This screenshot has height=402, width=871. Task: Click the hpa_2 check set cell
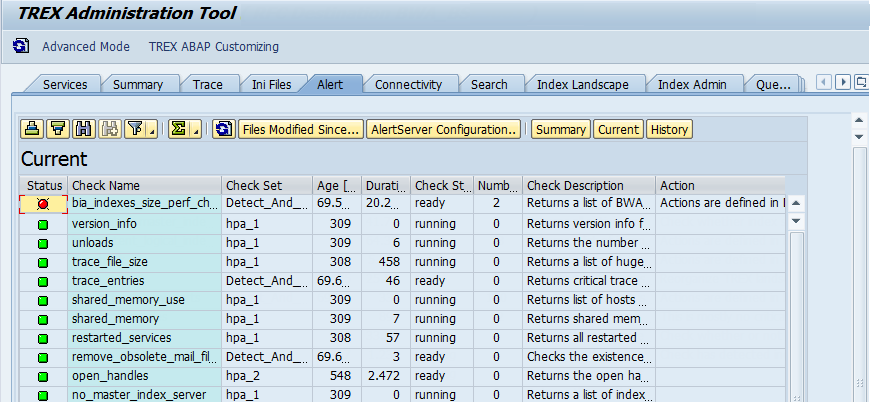(x=267, y=376)
